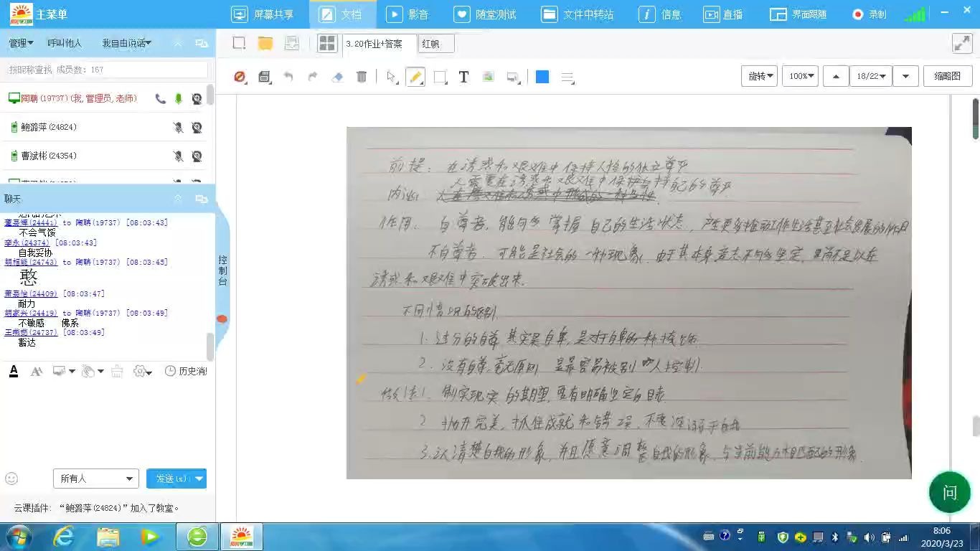
Task: Focus the nickname search field
Action: coord(108,70)
